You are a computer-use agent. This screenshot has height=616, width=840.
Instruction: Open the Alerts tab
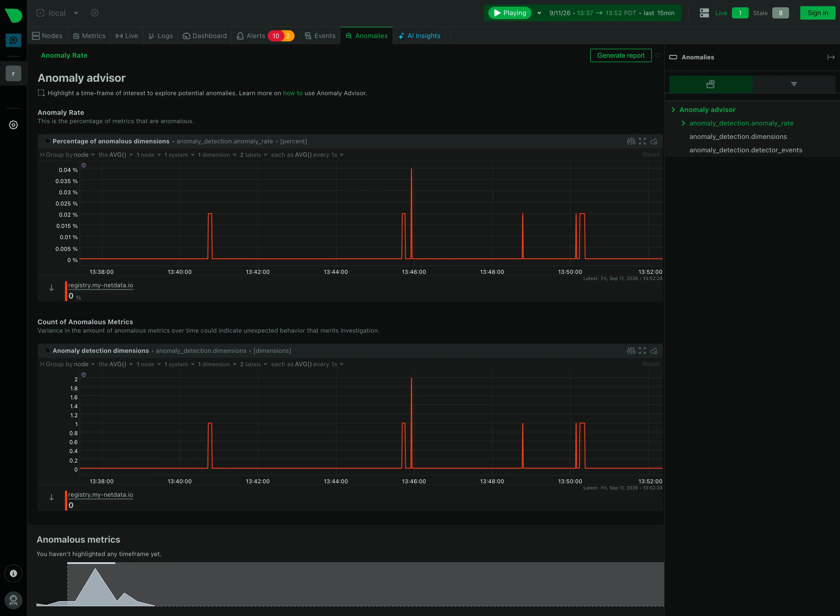(265, 36)
